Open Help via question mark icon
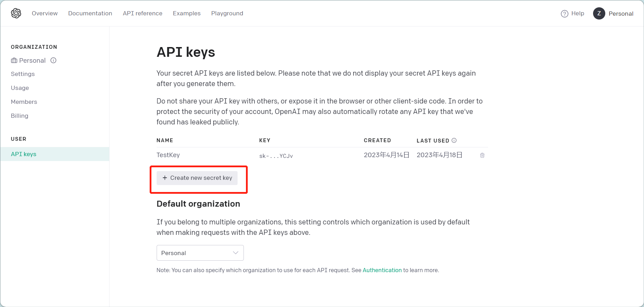This screenshot has height=307, width=644. (x=564, y=14)
